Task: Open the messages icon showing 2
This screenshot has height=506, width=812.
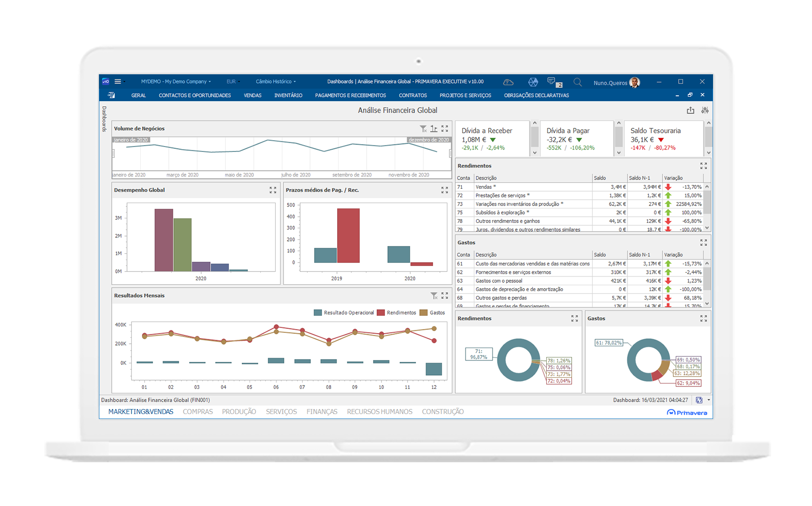Action: point(554,82)
